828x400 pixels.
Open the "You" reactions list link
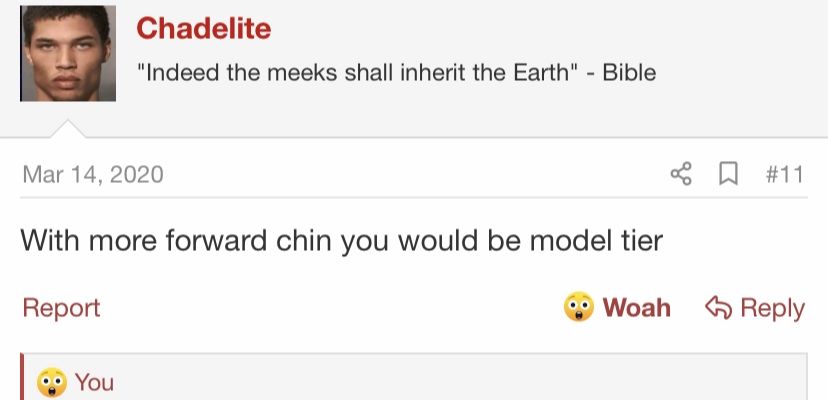coord(94,383)
